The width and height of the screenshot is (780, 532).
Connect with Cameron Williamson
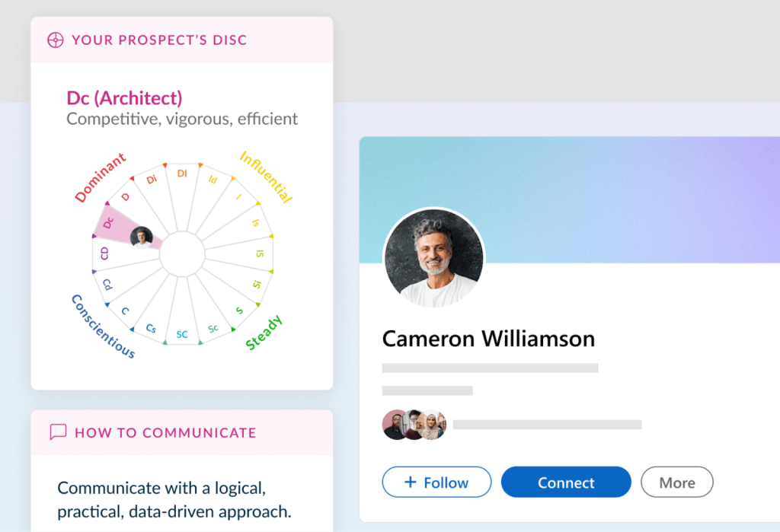coord(566,482)
